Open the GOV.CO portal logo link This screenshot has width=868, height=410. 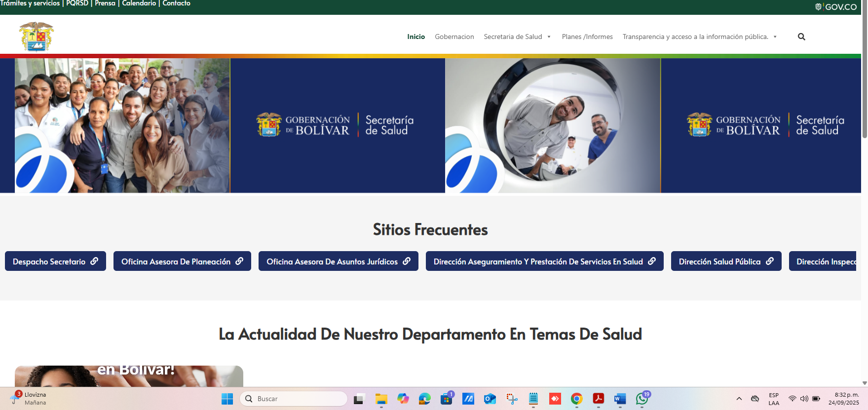pos(836,7)
